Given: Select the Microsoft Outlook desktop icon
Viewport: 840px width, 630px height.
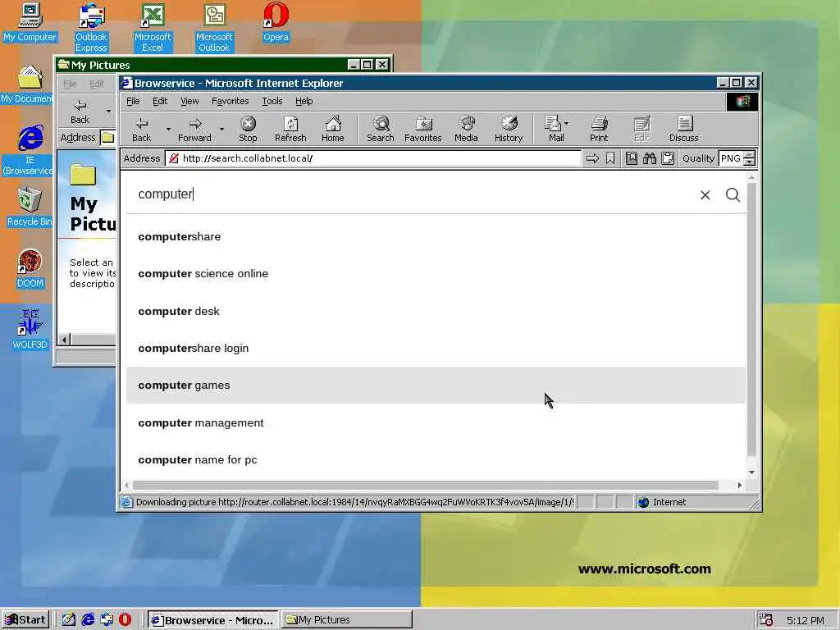Looking at the screenshot, I should 214,28.
